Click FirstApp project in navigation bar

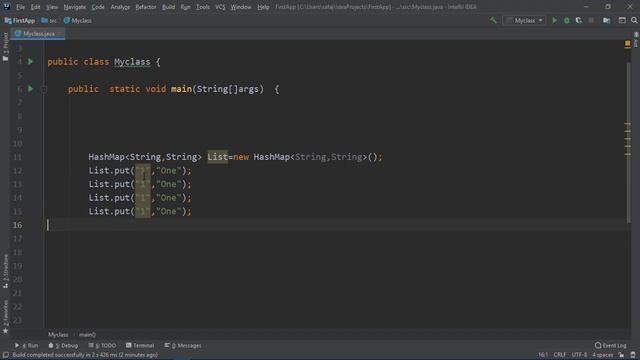click(x=20, y=20)
